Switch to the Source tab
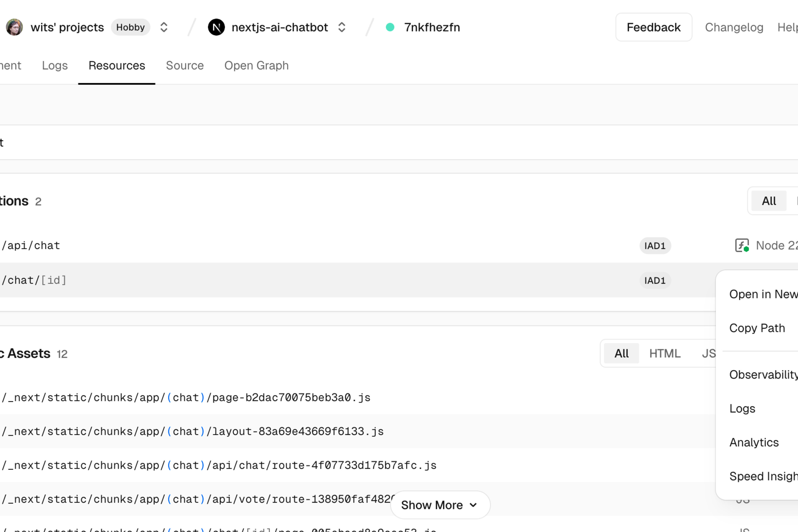Screen dimensions: 798x532 coord(185,65)
